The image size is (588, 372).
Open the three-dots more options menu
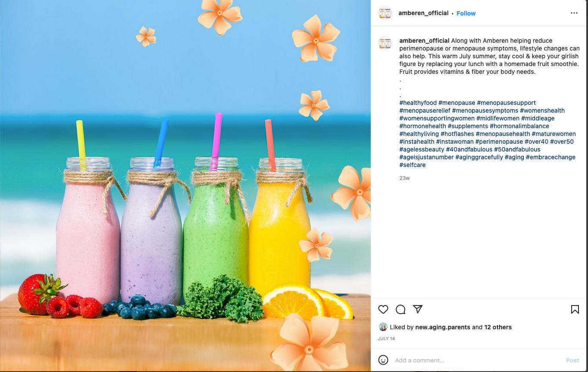pyautogui.click(x=574, y=13)
